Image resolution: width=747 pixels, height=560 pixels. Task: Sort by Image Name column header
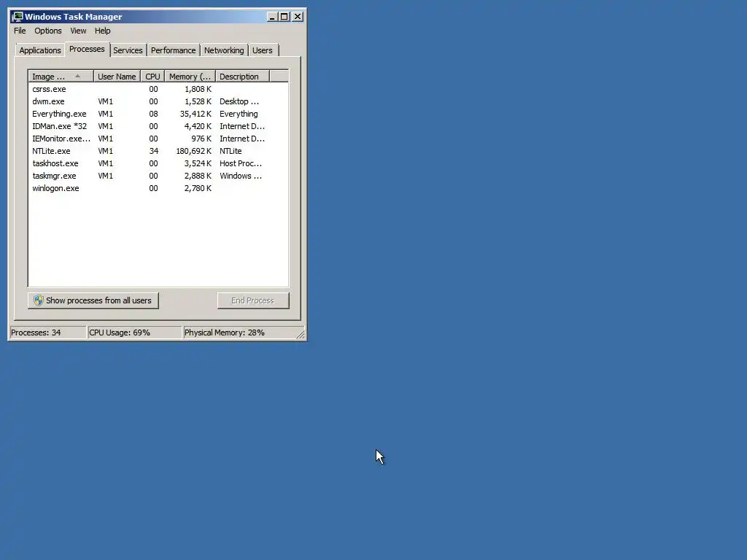[61, 76]
